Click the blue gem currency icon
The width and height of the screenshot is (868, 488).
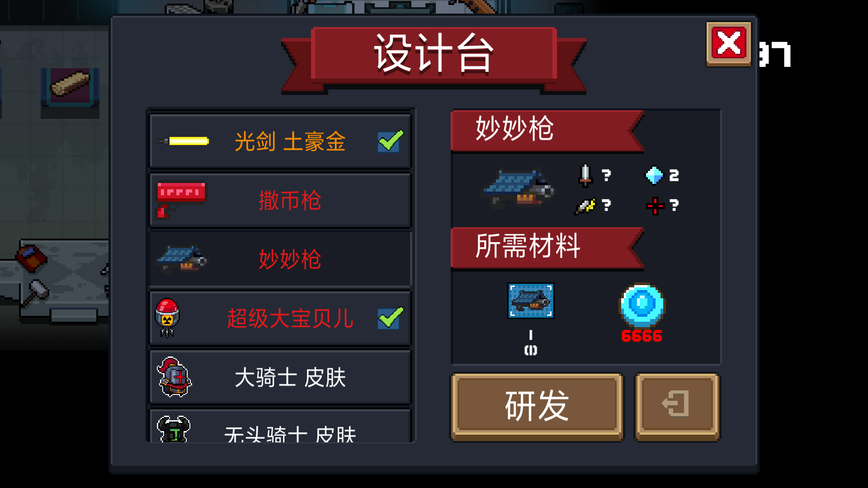642,305
